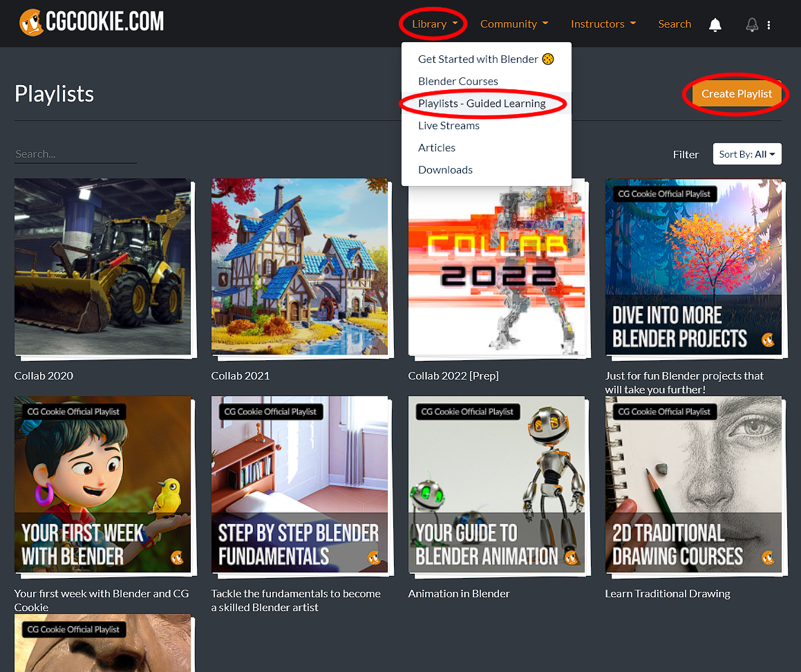
Task: Open Learn Traditional Drawing title link
Action: click(x=668, y=593)
